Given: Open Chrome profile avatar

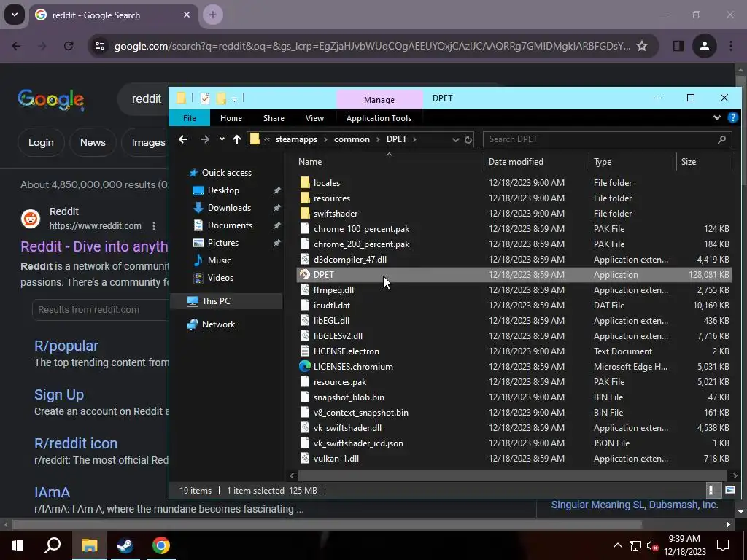Looking at the screenshot, I should tap(705, 46).
